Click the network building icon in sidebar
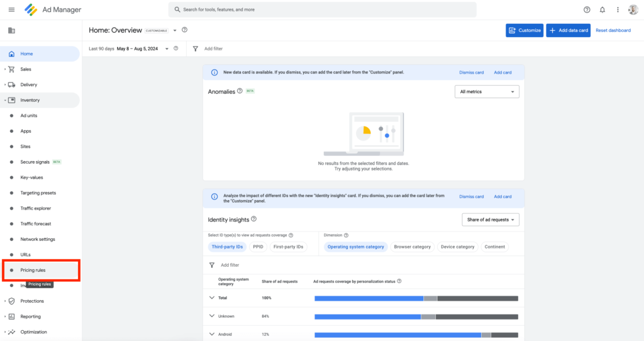644x341 pixels. [x=11, y=30]
